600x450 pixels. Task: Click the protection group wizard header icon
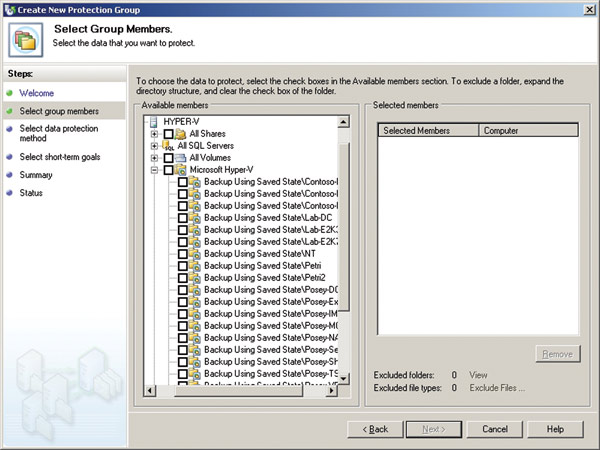[26, 40]
